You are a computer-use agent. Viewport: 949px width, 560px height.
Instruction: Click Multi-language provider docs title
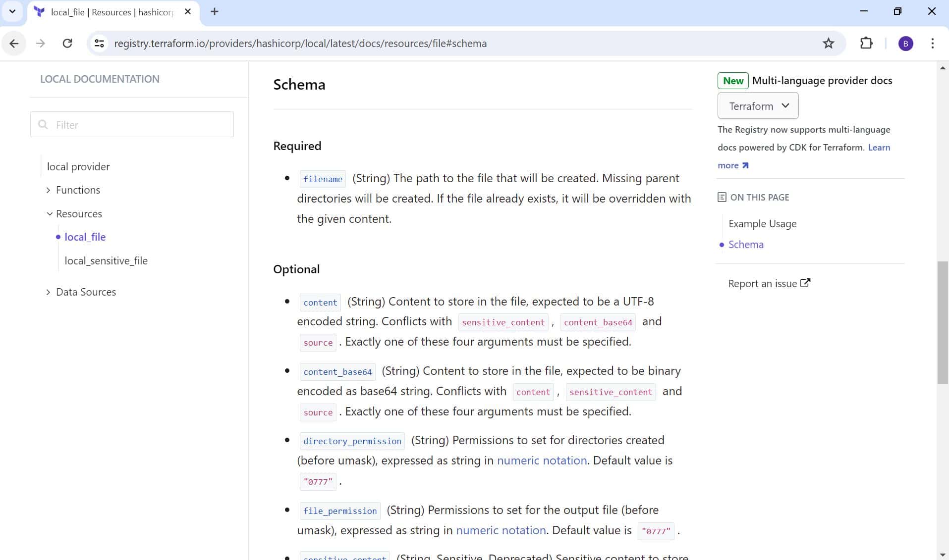(x=822, y=81)
